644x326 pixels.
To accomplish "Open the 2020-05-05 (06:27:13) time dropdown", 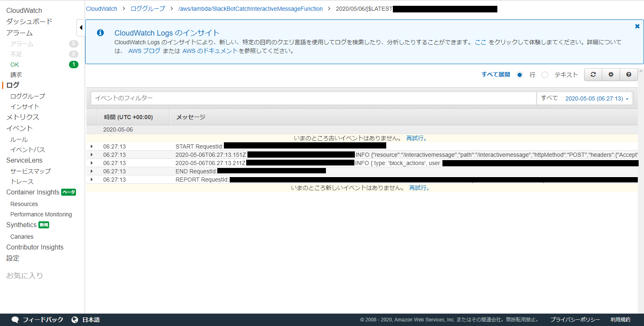I will tap(596, 98).
